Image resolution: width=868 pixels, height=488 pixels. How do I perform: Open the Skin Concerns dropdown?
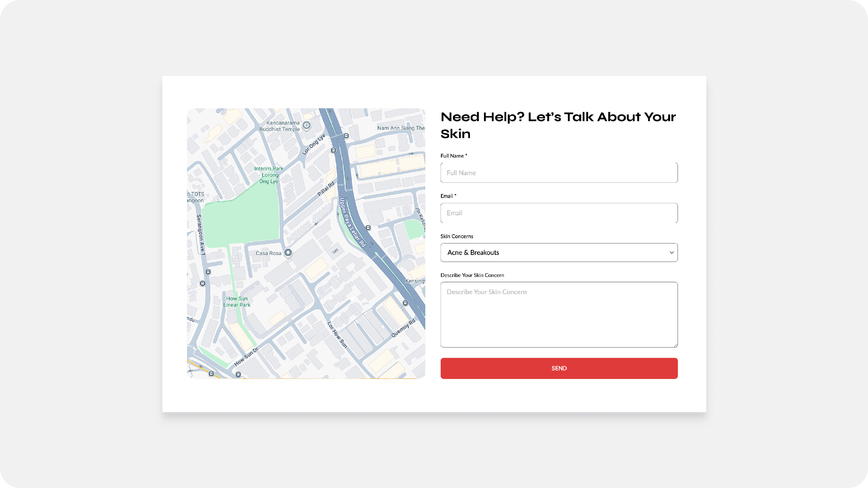tap(559, 253)
